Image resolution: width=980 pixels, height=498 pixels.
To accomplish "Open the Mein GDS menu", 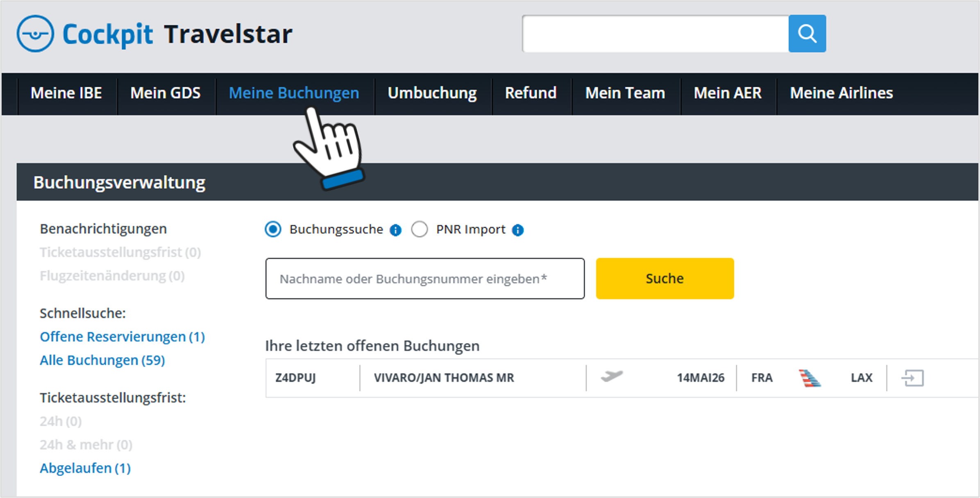I will point(166,93).
